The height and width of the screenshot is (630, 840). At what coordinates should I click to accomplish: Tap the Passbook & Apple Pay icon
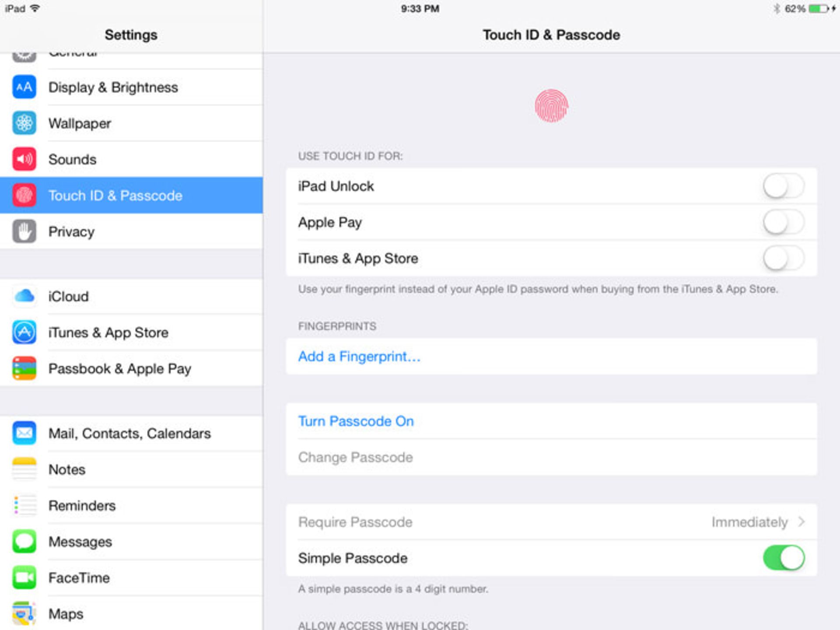point(24,368)
